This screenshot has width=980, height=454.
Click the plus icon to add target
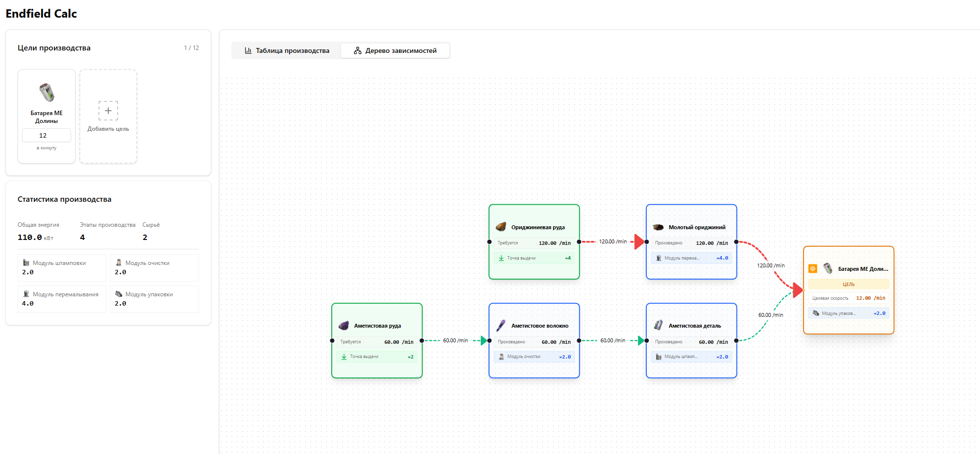108,111
